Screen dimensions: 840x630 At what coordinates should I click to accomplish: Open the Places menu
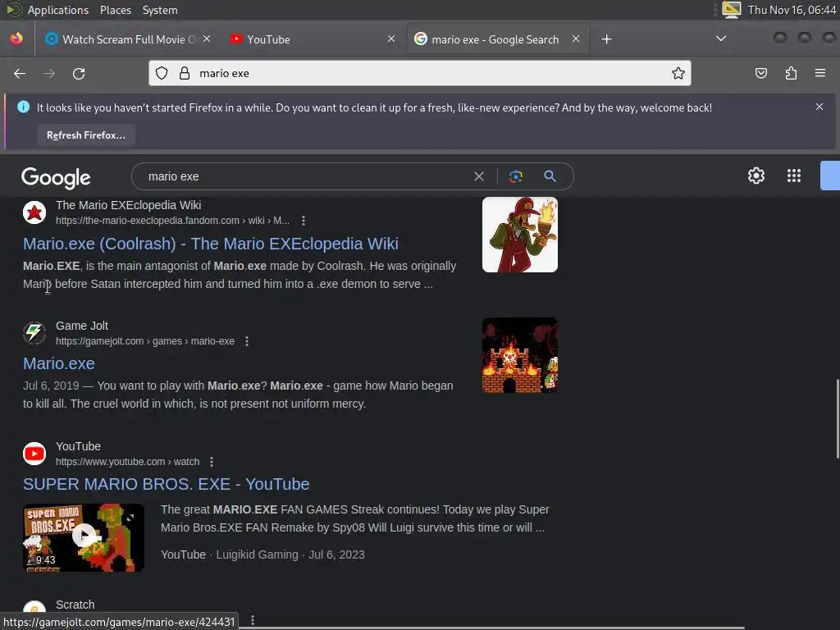click(115, 10)
